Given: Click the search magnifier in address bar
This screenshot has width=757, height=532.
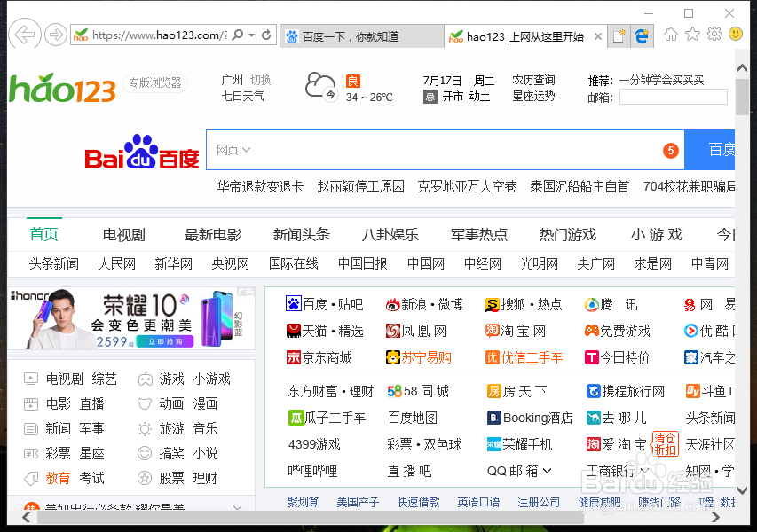Looking at the screenshot, I should pos(238,35).
